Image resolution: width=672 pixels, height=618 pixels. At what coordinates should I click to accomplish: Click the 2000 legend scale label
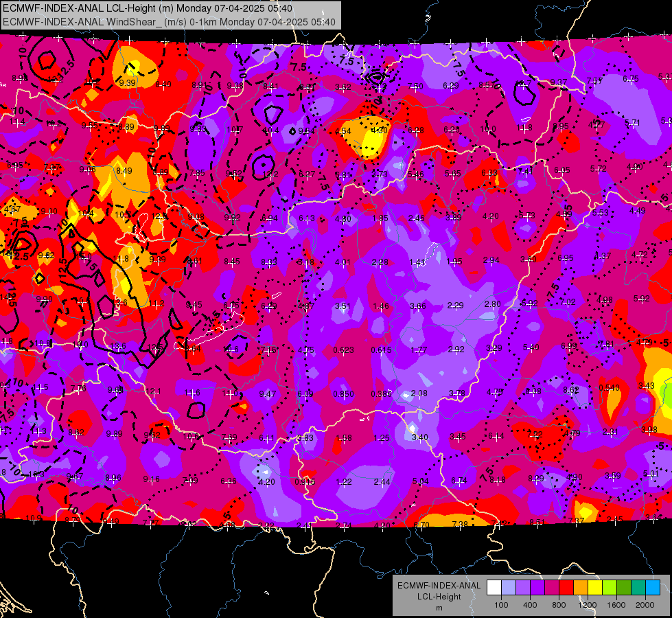click(x=645, y=605)
